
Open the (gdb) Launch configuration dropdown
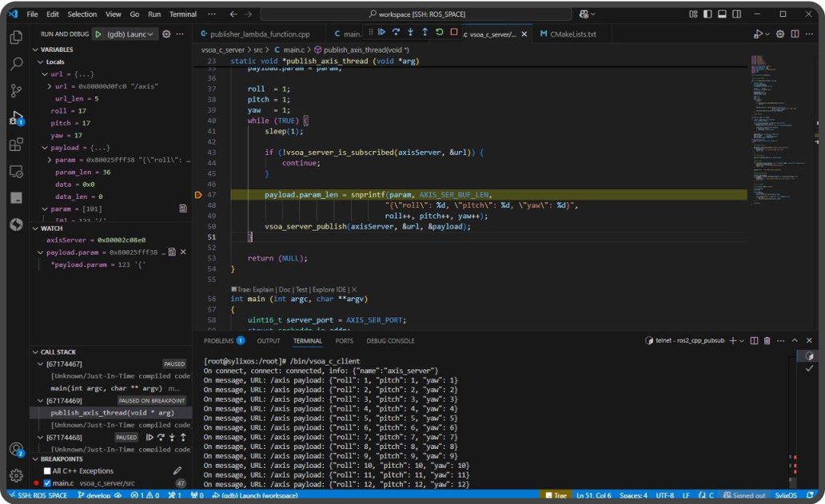tap(130, 34)
